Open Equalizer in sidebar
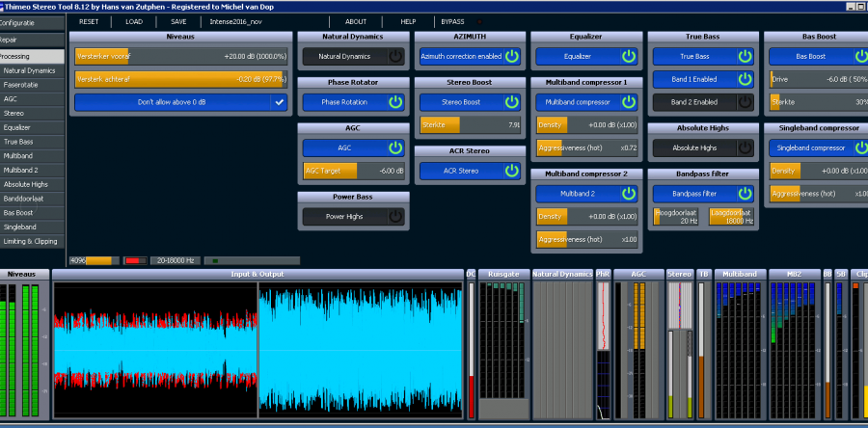Viewport: 868px width, 428px height. (32, 128)
